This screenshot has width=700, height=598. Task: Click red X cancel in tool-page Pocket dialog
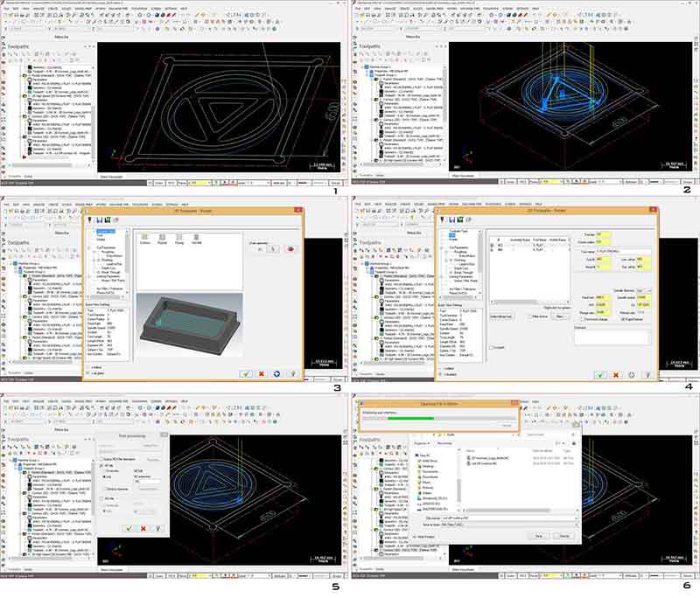pos(616,375)
